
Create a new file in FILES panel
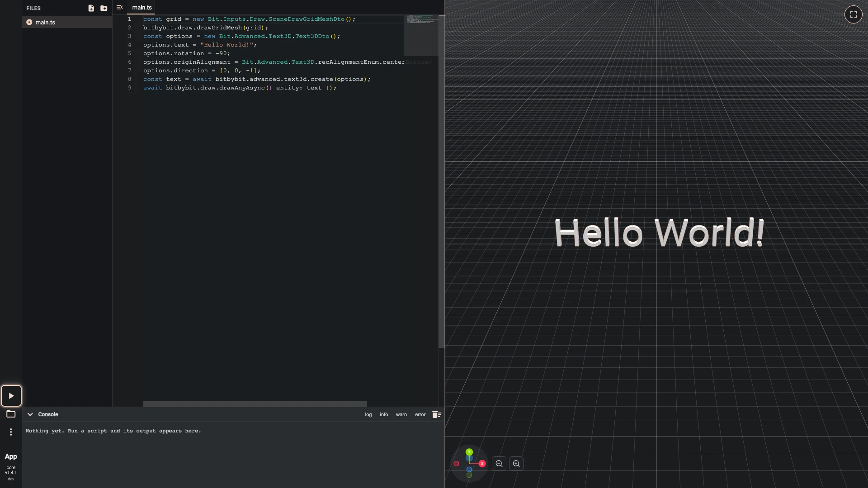(x=91, y=8)
